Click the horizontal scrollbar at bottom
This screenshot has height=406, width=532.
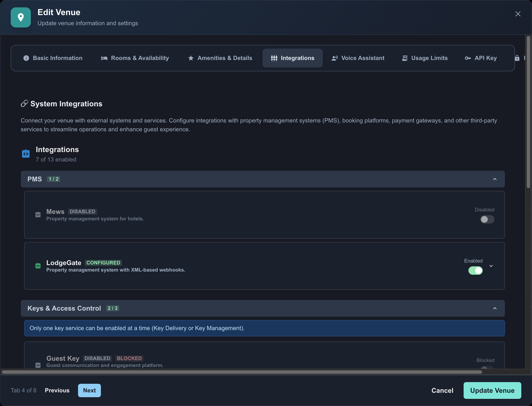[242, 372]
